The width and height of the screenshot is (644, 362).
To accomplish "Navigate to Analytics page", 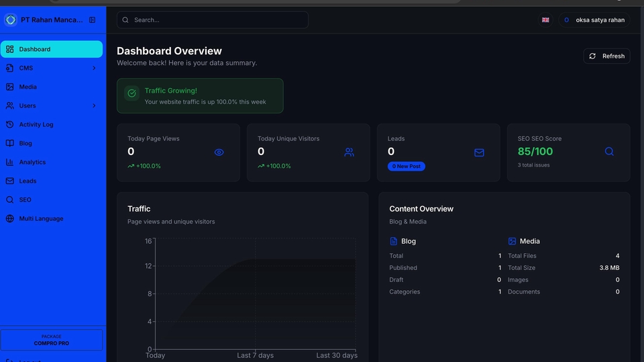I will click(52, 162).
